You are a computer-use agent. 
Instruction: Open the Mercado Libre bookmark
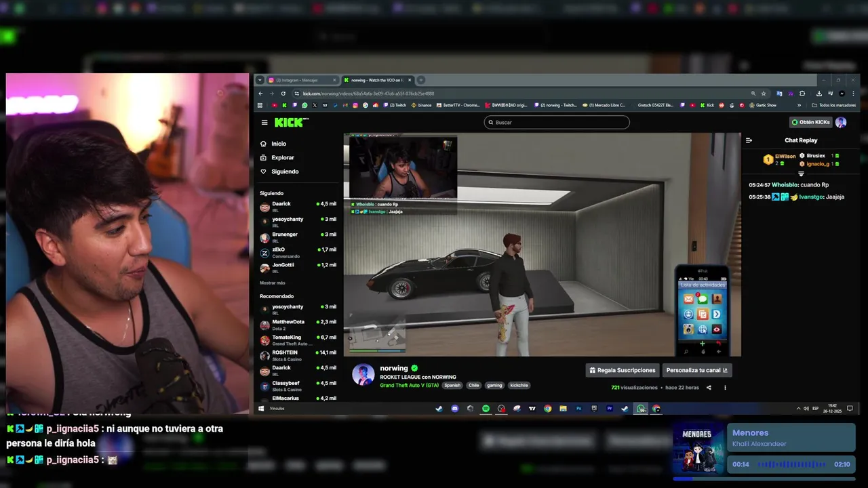[604, 105]
